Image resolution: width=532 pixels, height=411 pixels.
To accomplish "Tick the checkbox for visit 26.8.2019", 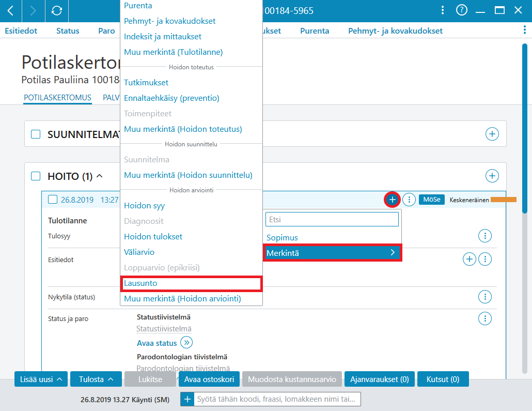I will click(53, 200).
